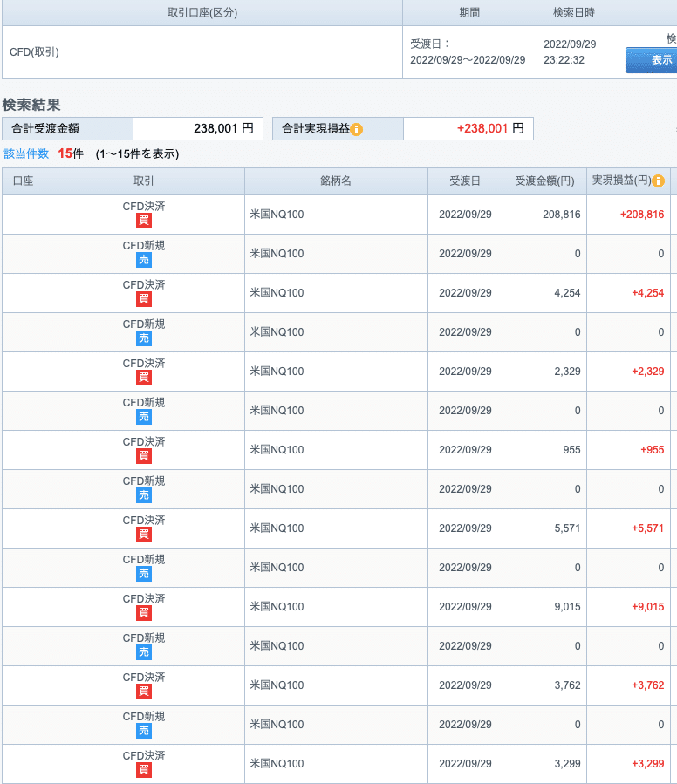The height and width of the screenshot is (784, 677).
Task: Click CFD決済 text in the +3,299 row
Action: [x=144, y=756]
